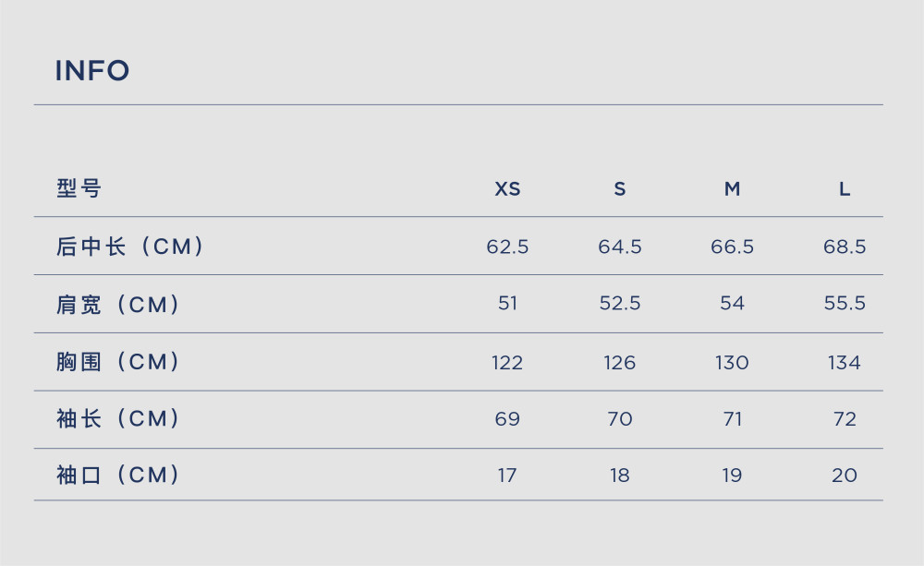The height and width of the screenshot is (566, 924).
Task: Select the S size column header
Action: pyautogui.click(x=619, y=189)
